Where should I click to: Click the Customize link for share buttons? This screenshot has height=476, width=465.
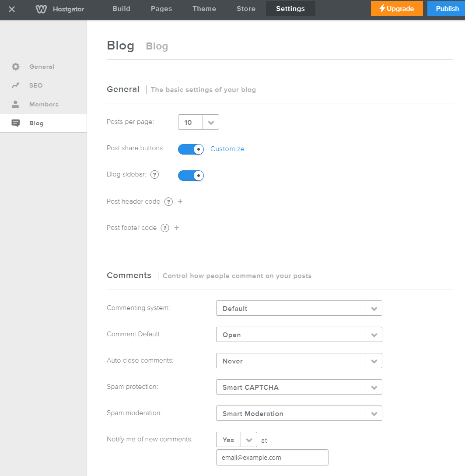(227, 149)
